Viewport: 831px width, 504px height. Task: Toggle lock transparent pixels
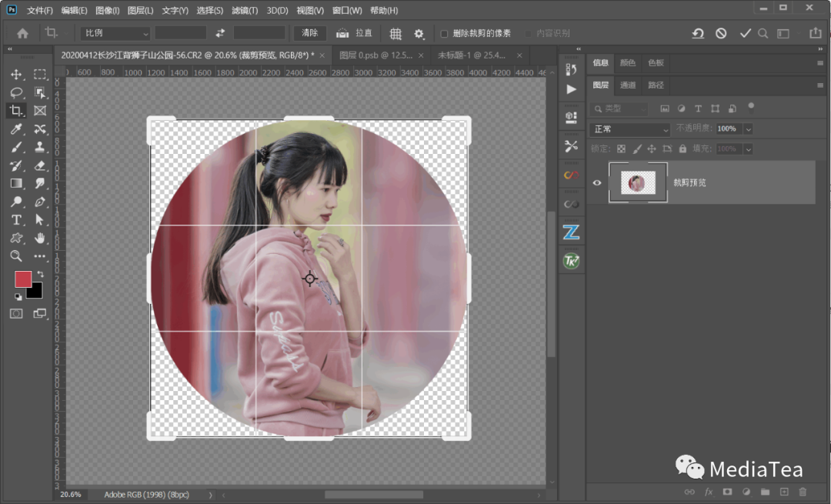point(621,149)
